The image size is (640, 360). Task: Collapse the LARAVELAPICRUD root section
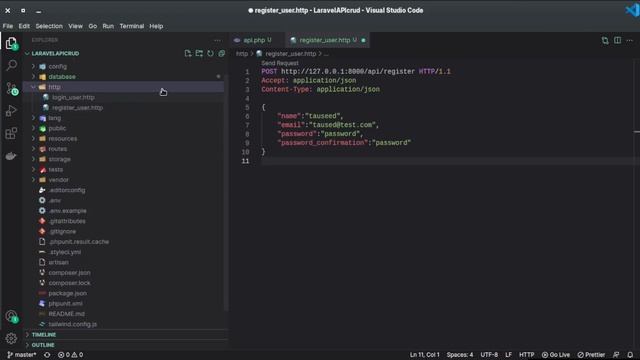(55, 53)
